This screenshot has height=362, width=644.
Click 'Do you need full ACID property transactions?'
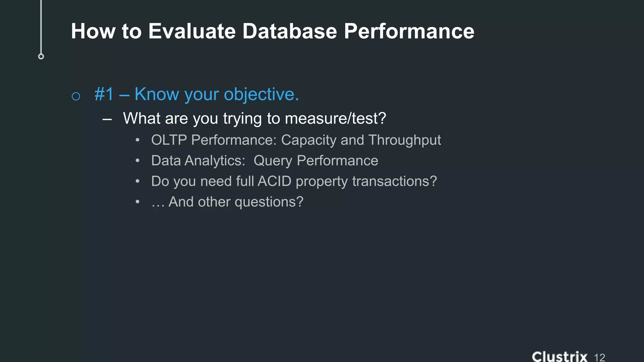pos(294,181)
